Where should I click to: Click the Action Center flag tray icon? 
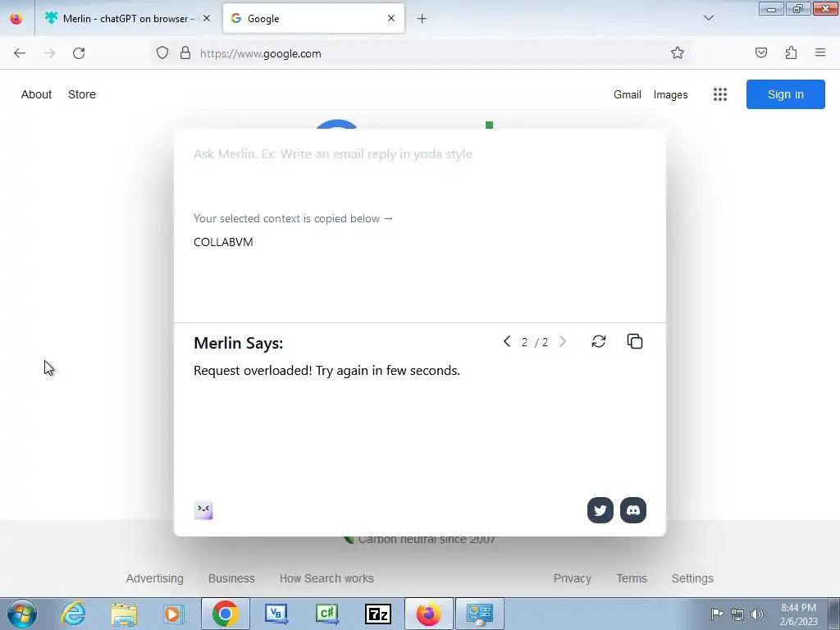[717, 614]
